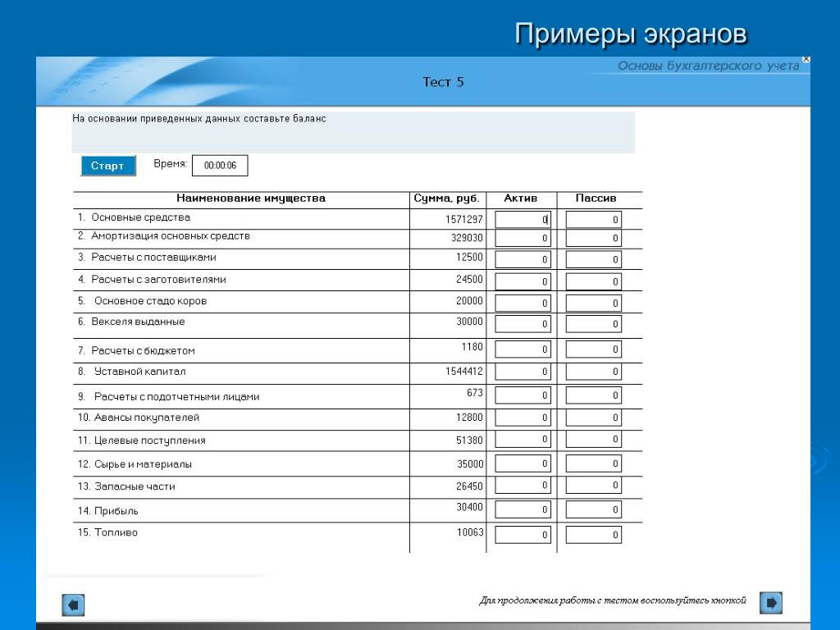Select Актив field for Расчеты с поставщиками
Image resolution: width=840 pixels, height=630 pixels.
pyautogui.click(x=523, y=260)
